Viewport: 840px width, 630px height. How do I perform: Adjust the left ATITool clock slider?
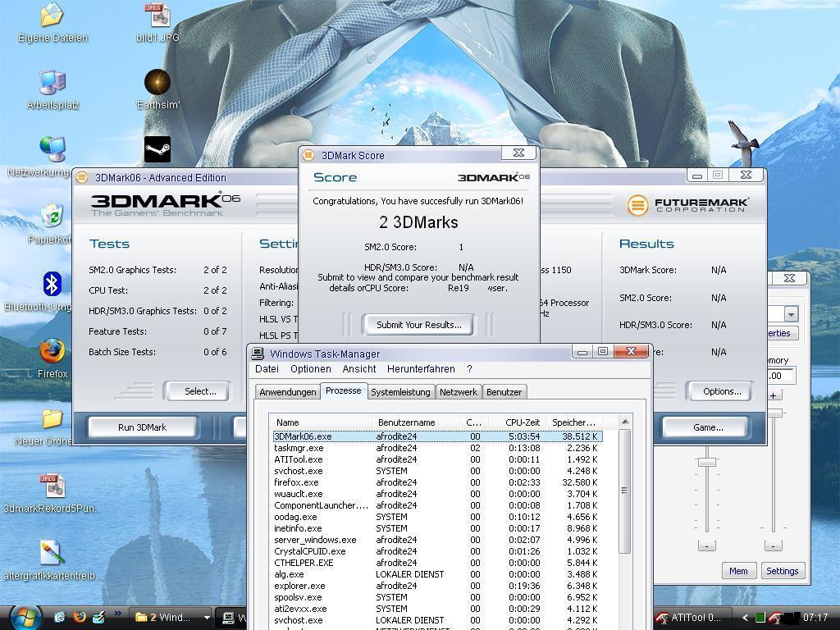[x=706, y=461]
